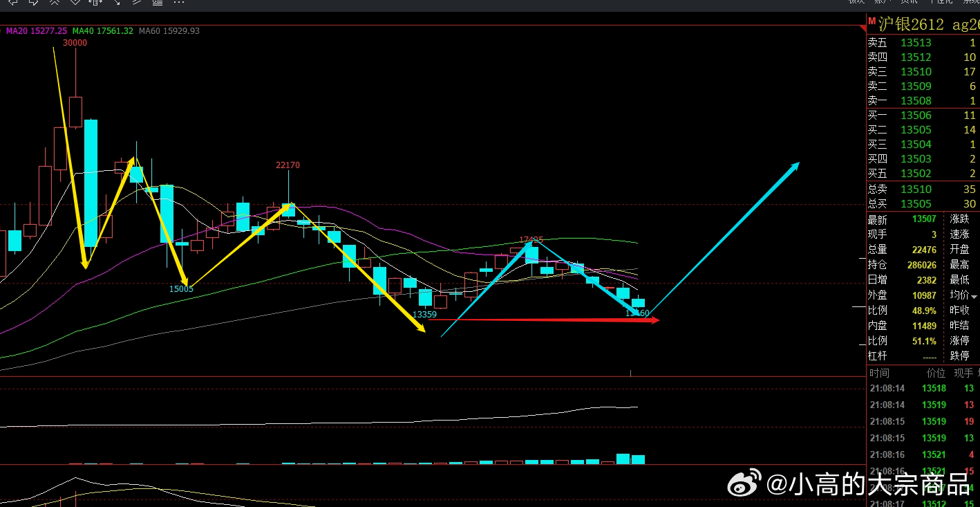Select the parallel lines drawing tool
Viewport: 980px width, 507px height.
click(x=137, y=2)
